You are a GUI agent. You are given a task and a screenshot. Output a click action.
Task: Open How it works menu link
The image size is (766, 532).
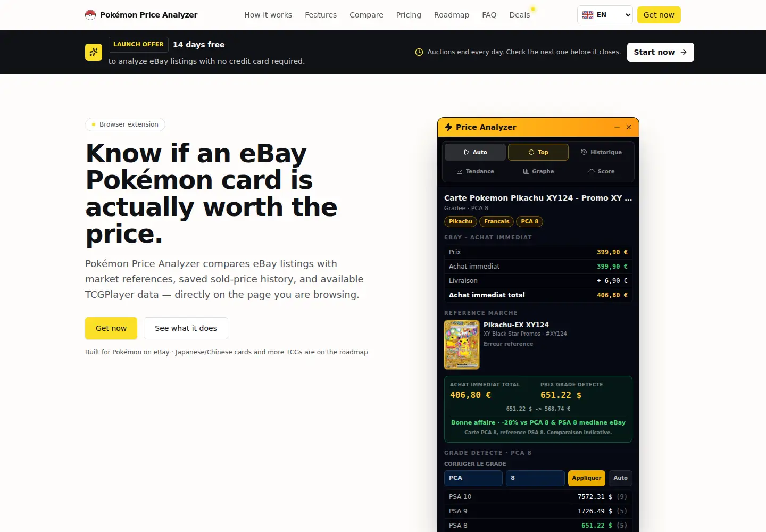pos(268,15)
